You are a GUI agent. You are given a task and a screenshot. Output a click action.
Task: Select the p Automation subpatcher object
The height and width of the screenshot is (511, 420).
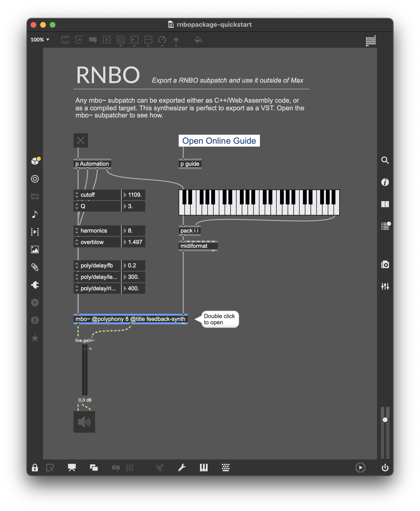tap(92, 164)
